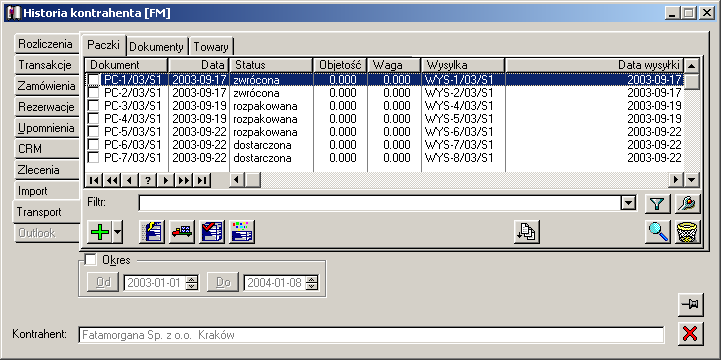The height and width of the screenshot is (360, 721).
Task: Check the box for PC-4/03/S1
Action: tap(93, 119)
